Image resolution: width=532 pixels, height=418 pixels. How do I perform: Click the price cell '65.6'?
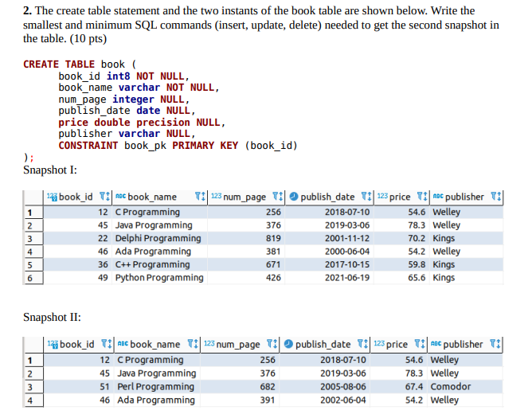click(401, 278)
